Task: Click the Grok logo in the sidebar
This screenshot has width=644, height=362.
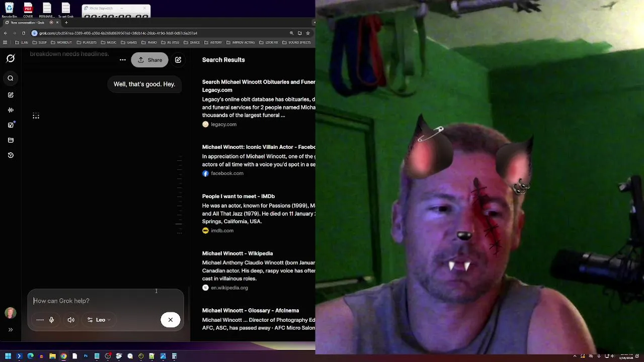Action: (11, 59)
